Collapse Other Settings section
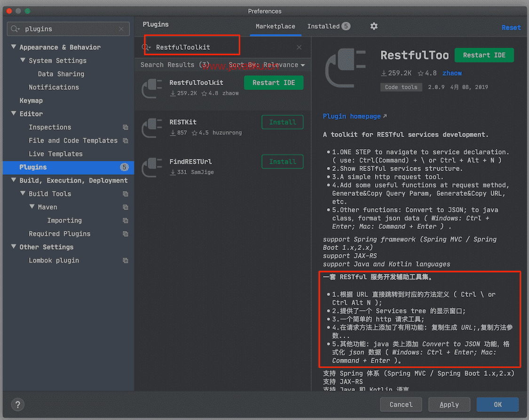The width and height of the screenshot is (529, 420). (x=14, y=246)
